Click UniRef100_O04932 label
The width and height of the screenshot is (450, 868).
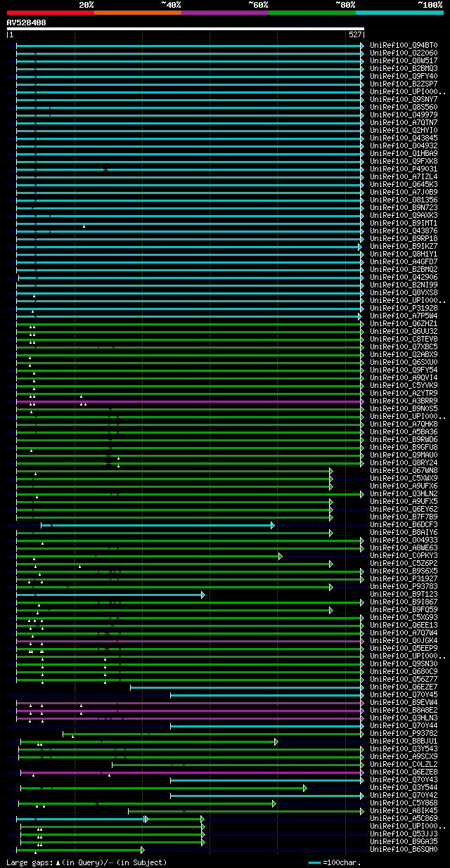404,145
